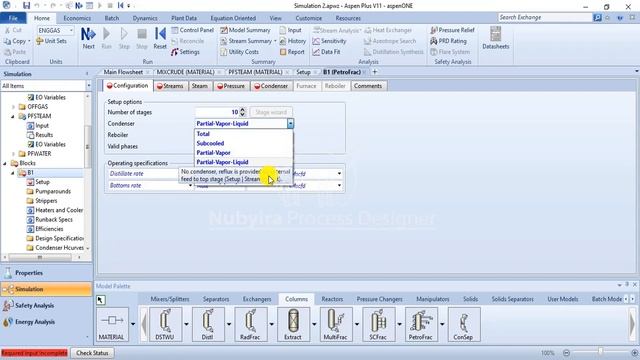Click the Number of stages spinner
Image resolution: width=640 pixels, height=360 pixels.
[243, 112]
